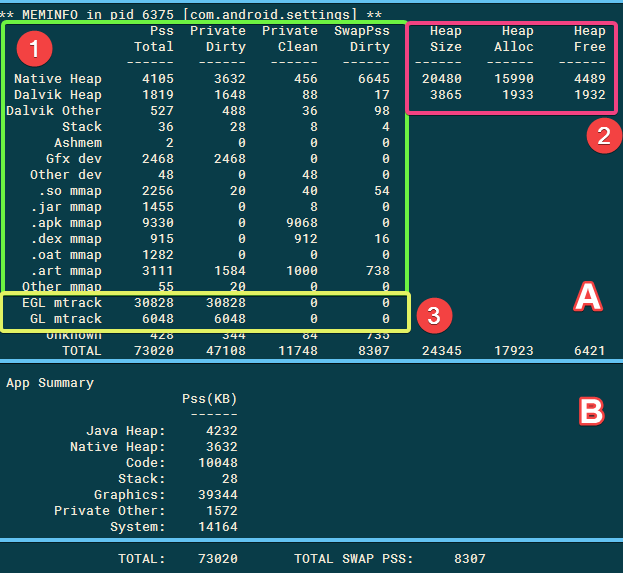Click the Native Heap Size value 20480

[x=442, y=79]
